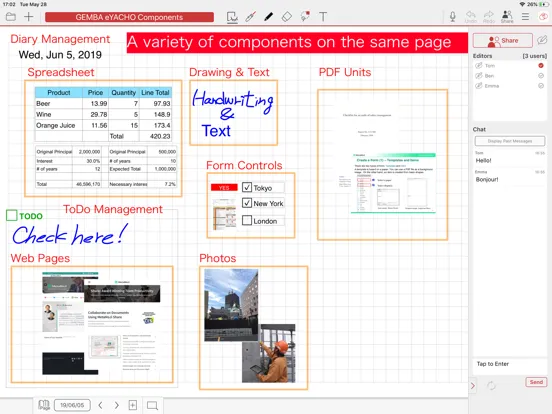
Task: Uncheck the Tokyo checkbox
Action: tap(247, 187)
